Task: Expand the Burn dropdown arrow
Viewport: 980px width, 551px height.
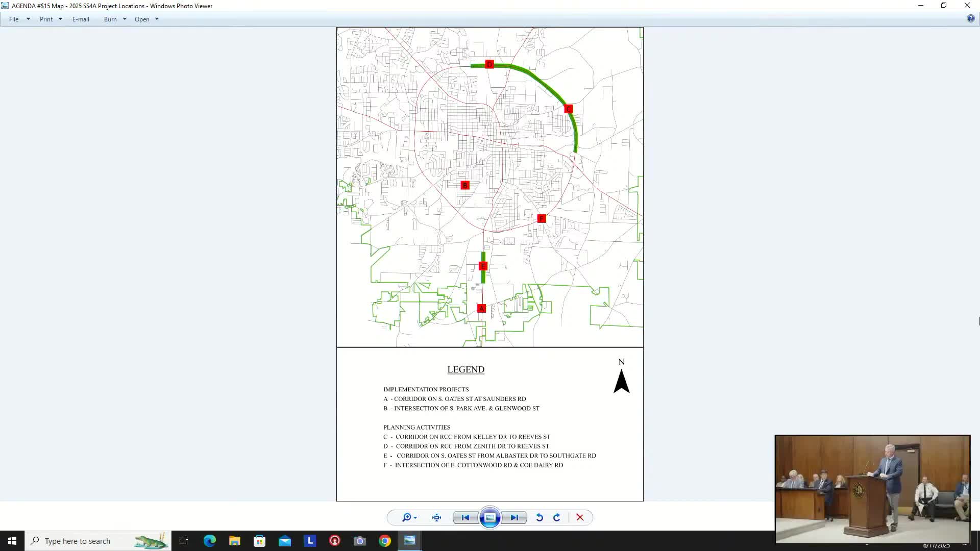Action: click(x=125, y=19)
